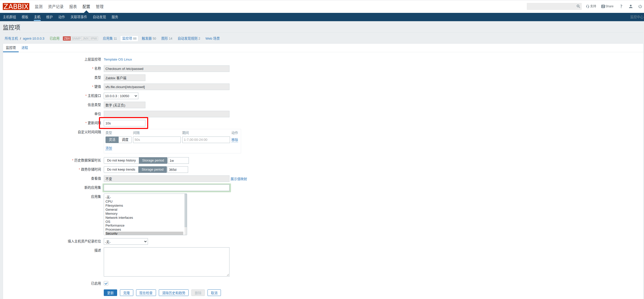
Task: Click the ZBX availability badge
Action: [x=67, y=38]
